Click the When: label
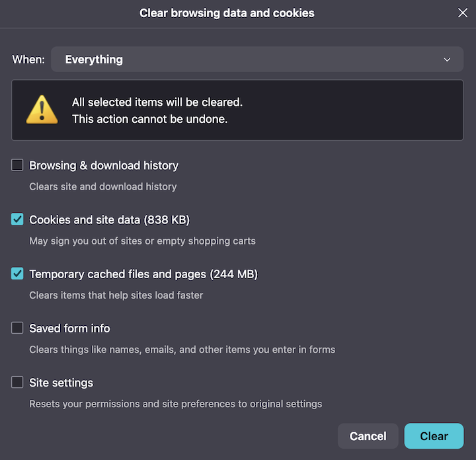This screenshot has height=460, width=476. tap(28, 59)
